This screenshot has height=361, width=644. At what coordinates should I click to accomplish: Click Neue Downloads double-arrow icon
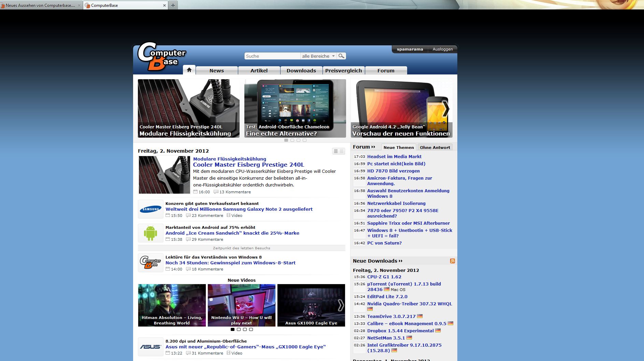point(401,261)
